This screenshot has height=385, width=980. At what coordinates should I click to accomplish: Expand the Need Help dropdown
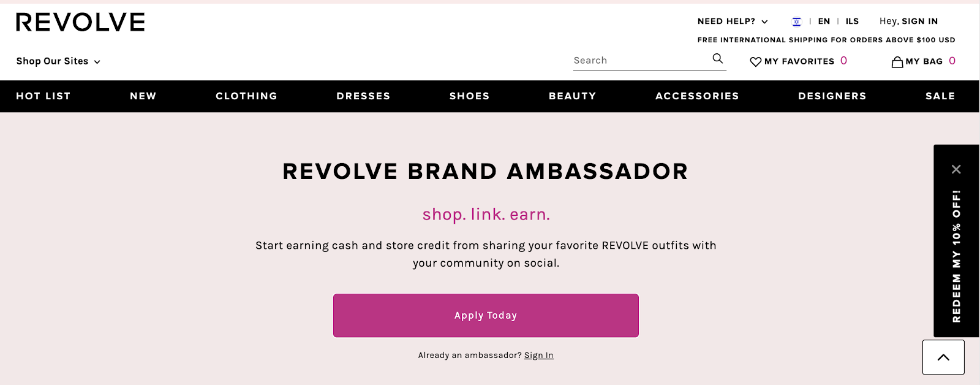click(733, 21)
